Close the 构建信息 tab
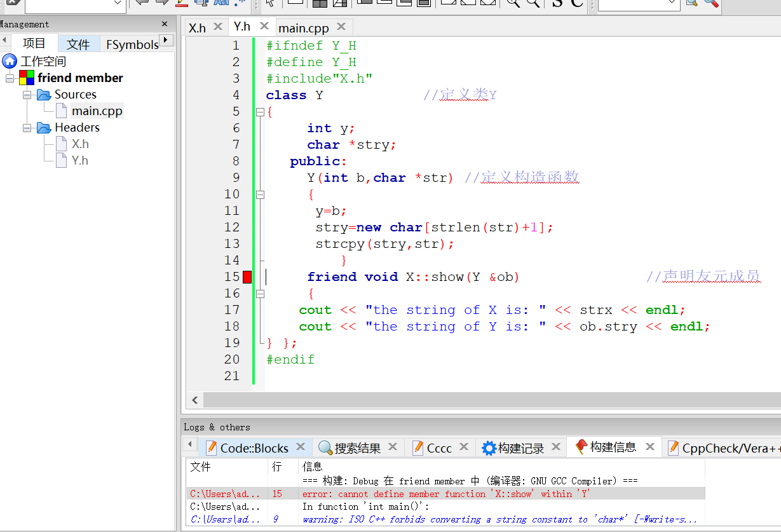 point(650,447)
